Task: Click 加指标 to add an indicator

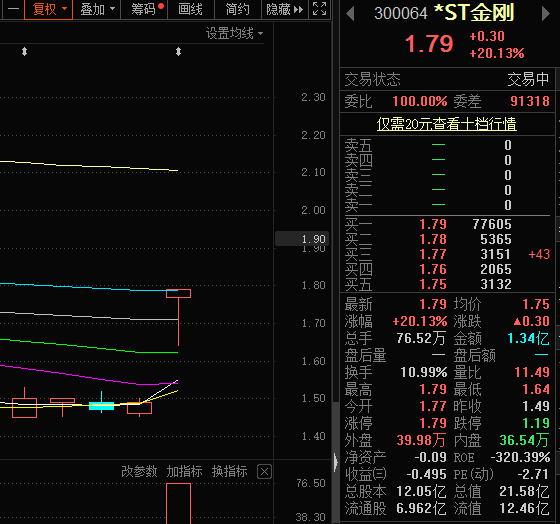Action: tap(184, 471)
